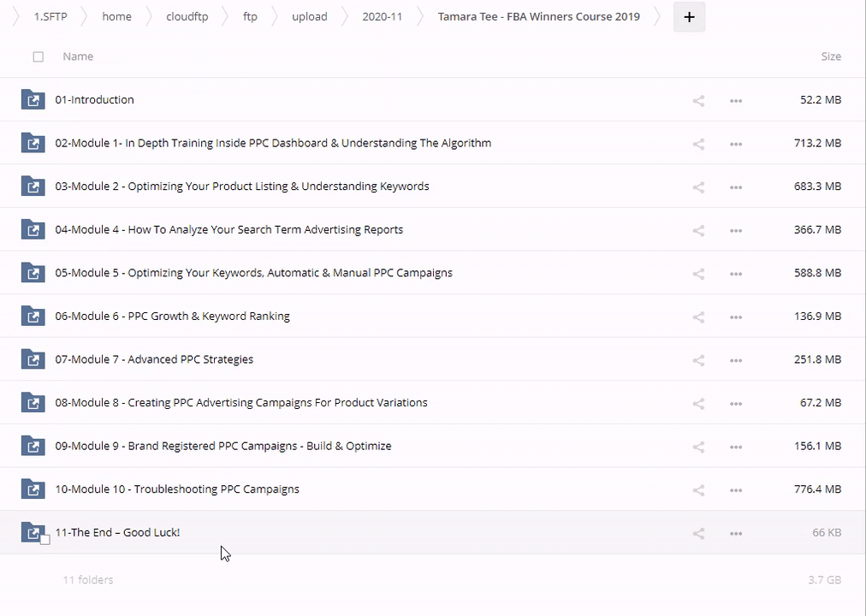Navigate to the upload breadcrumb
The width and height of the screenshot is (866, 616).
point(309,16)
